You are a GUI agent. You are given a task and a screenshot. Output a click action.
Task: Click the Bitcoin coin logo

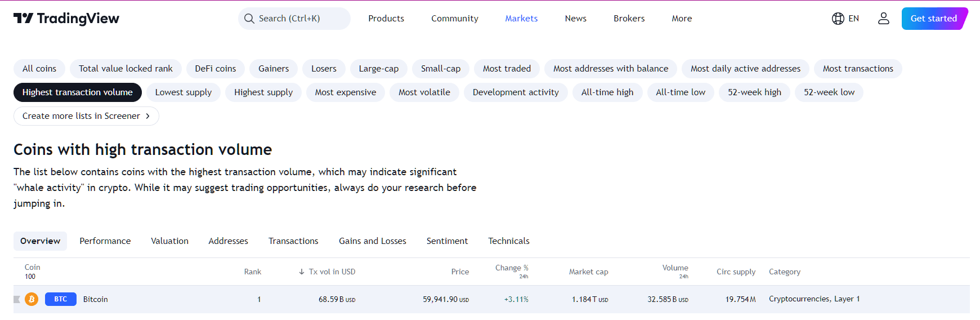[32, 299]
